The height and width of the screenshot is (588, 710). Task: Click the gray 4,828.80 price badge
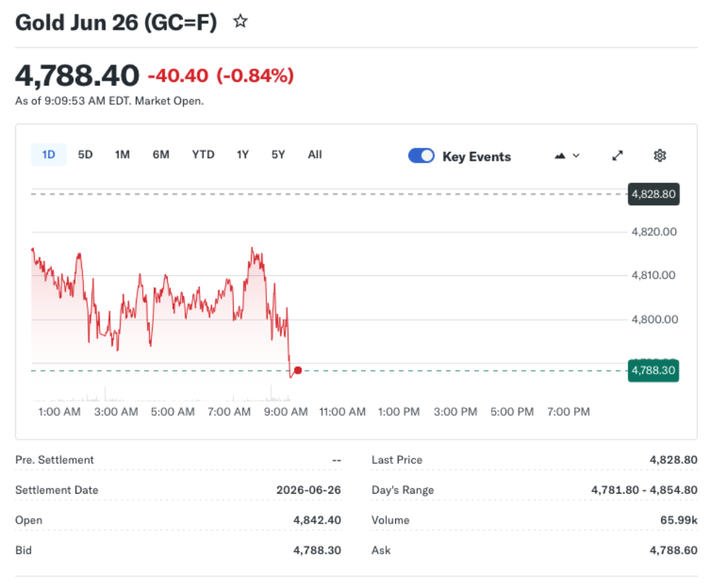point(652,194)
